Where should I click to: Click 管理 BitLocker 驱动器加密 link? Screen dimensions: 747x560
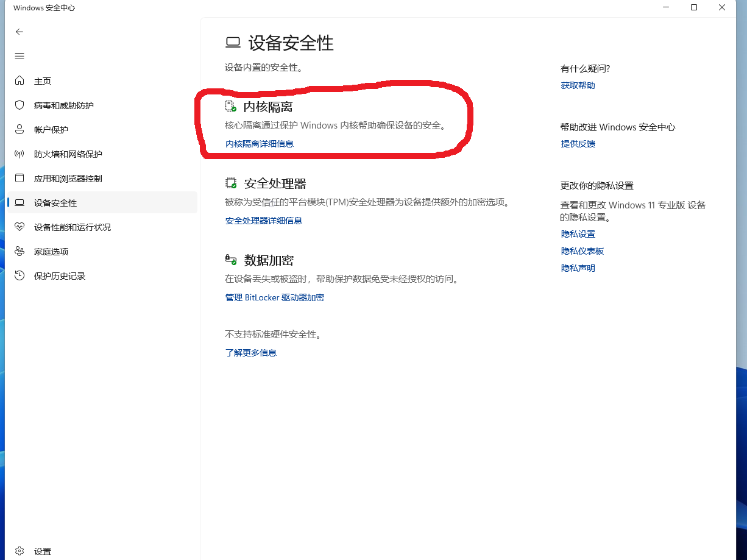(x=275, y=297)
